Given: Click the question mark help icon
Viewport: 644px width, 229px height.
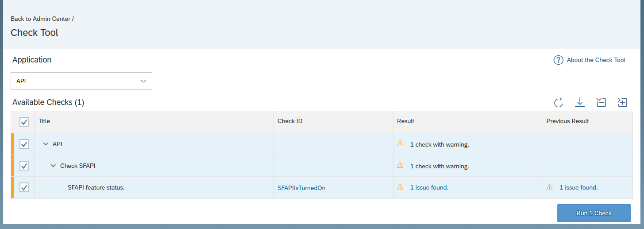Looking at the screenshot, I should [x=559, y=60].
